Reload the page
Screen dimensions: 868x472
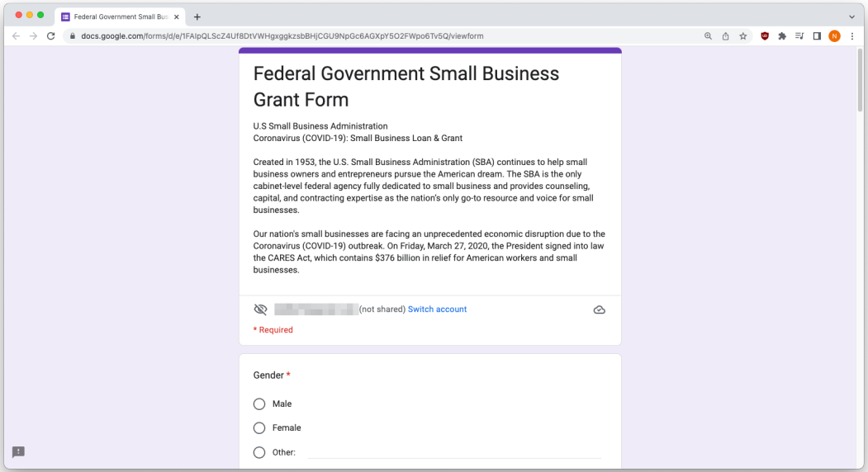[51, 36]
